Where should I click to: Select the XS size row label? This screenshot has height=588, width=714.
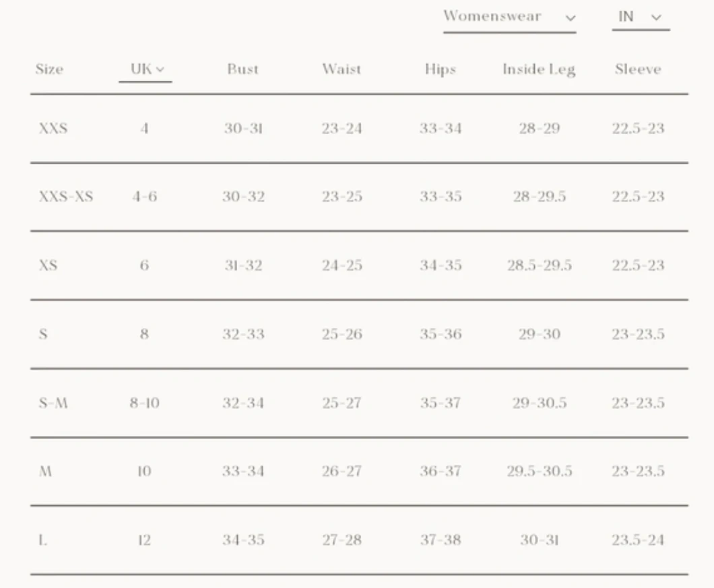coord(48,265)
